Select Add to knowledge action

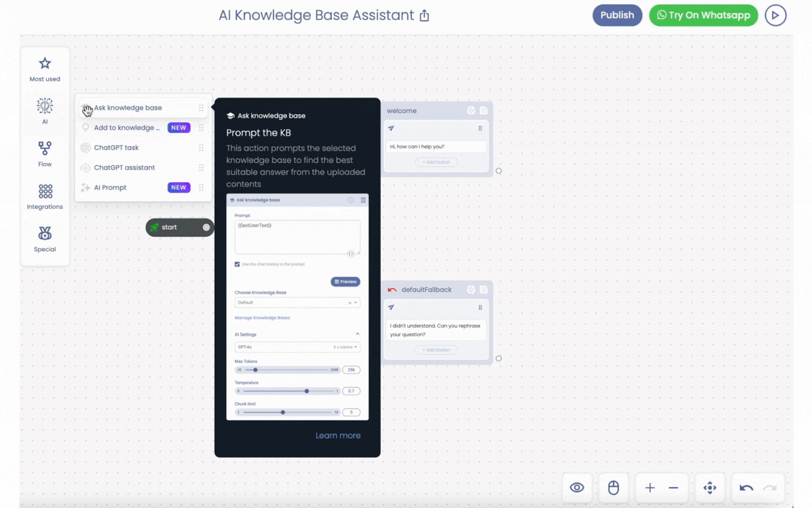pos(143,128)
